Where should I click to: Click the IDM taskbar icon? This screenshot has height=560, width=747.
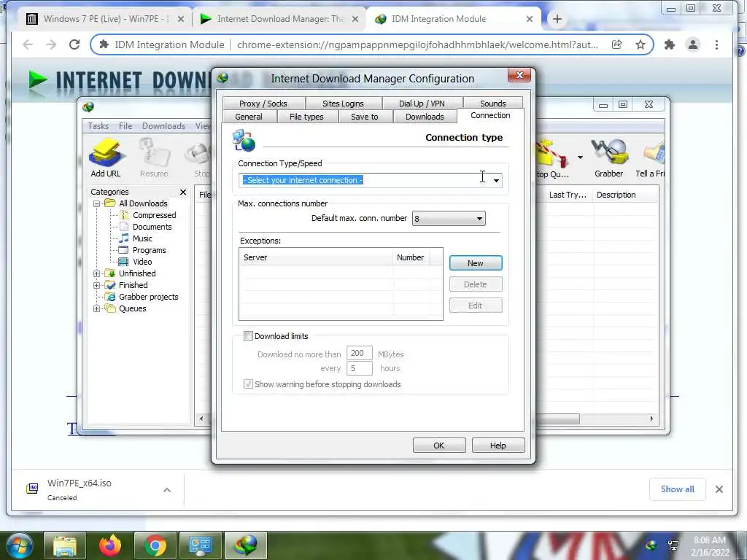click(245, 545)
